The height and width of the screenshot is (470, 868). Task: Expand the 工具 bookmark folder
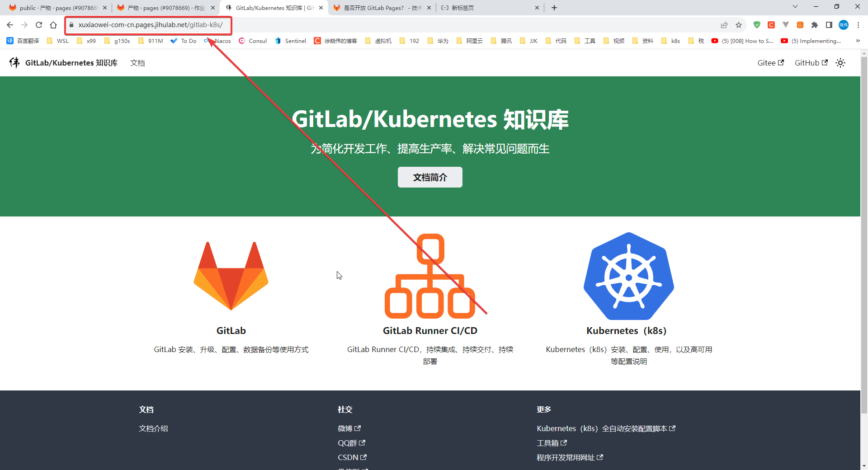click(585, 41)
